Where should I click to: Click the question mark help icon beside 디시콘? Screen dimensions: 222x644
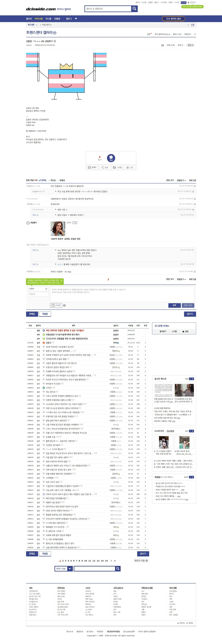[64, 306]
